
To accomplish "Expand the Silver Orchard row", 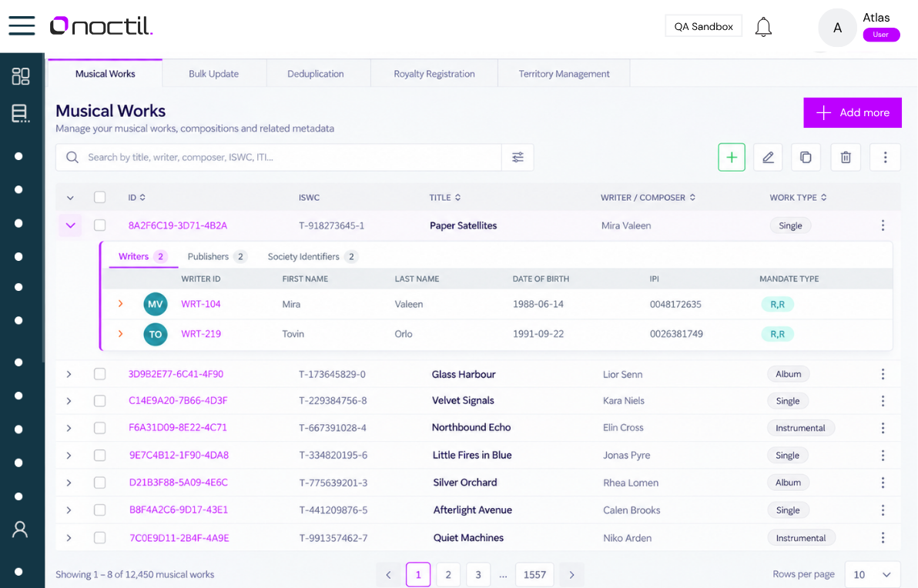I will [69, 483].
